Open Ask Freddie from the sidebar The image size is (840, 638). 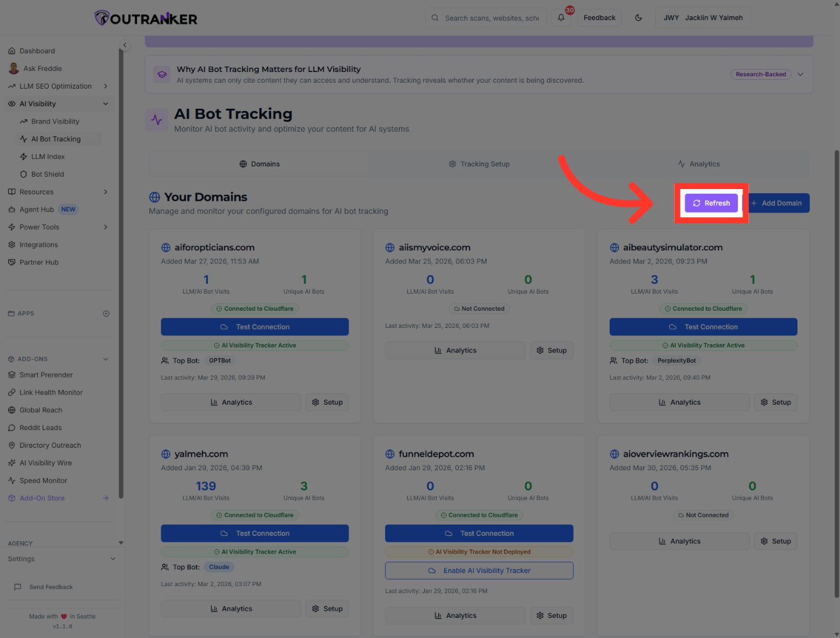coord(43,68)
